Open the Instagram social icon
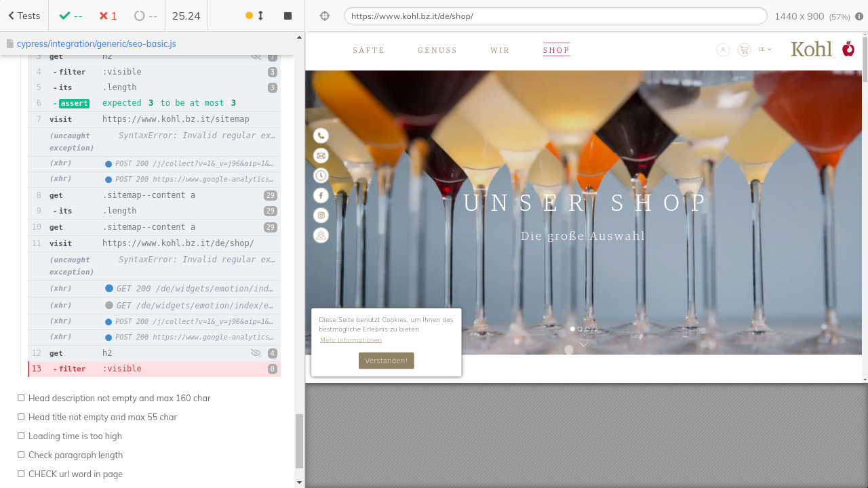Image resolution: width=868 pixels, height=488 pixels. coord(321,216)
